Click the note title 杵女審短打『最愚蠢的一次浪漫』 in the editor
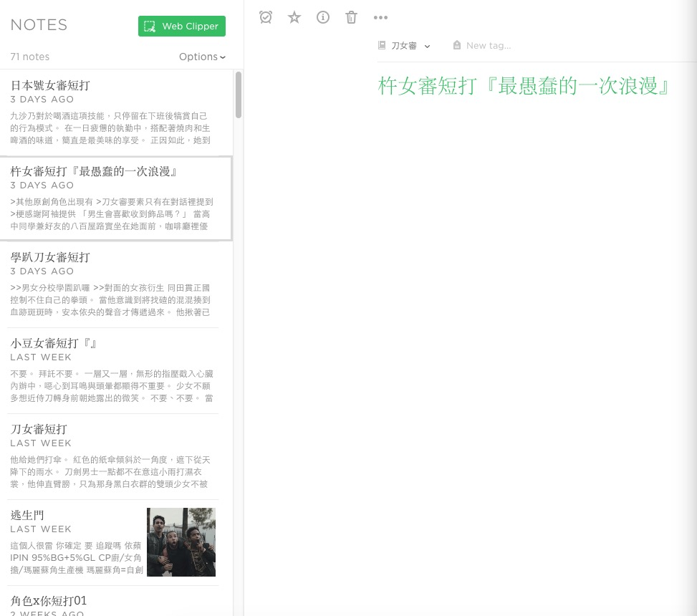 (x=523, y=86)
